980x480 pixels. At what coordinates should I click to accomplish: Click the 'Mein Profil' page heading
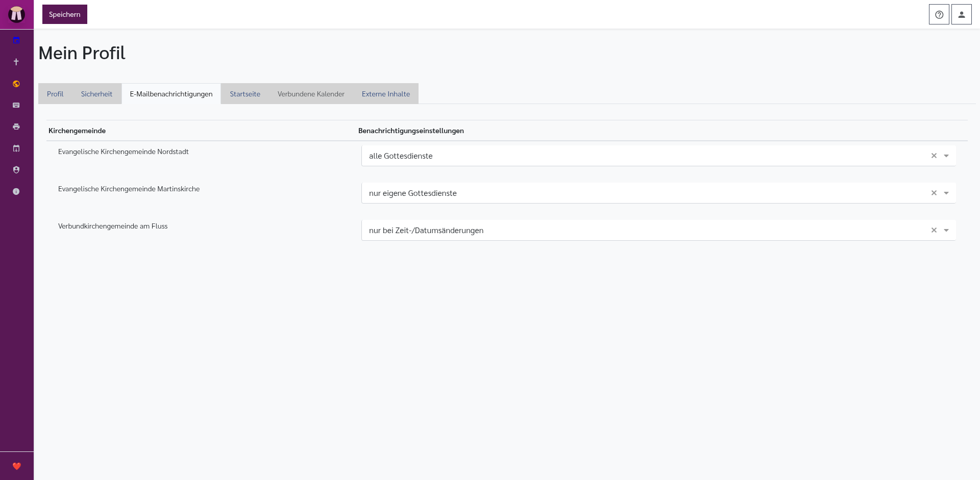tap(82, 53)
